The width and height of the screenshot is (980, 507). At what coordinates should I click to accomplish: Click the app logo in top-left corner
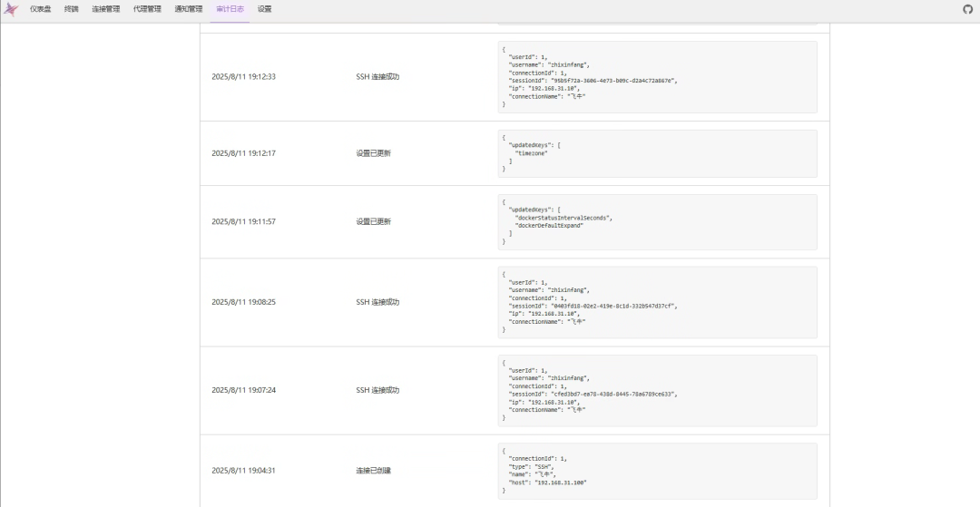coord(11,9)
